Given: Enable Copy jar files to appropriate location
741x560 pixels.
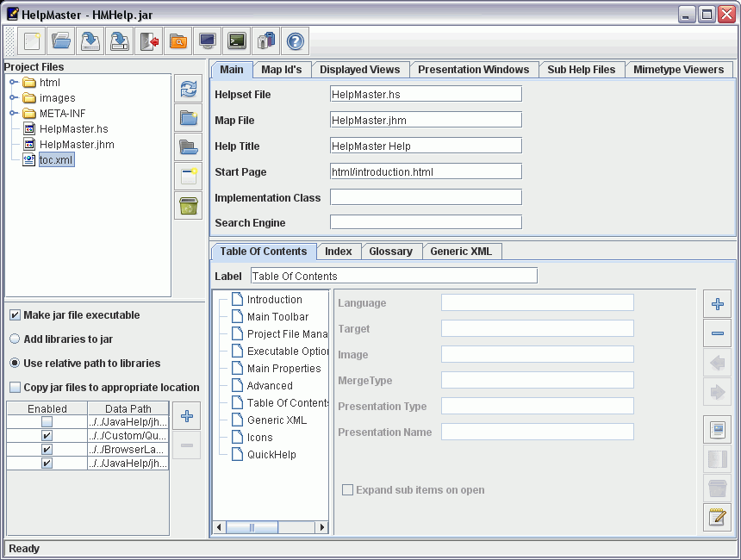Looking at the screenshot, I should click(x=16, y=388).
